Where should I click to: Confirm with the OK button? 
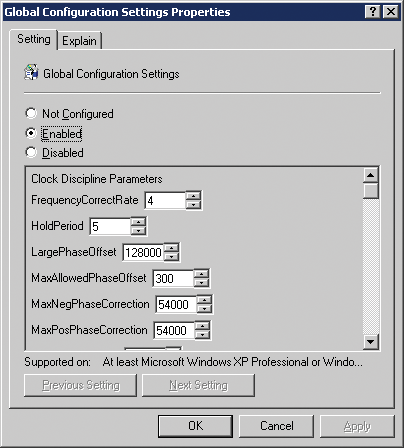tap(195, 426)
